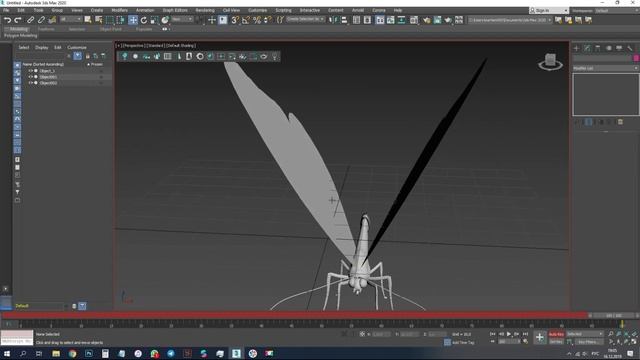Click the ViewCube in the viewport
Screen dimensions: 640x360
click(x=550, y=61)
